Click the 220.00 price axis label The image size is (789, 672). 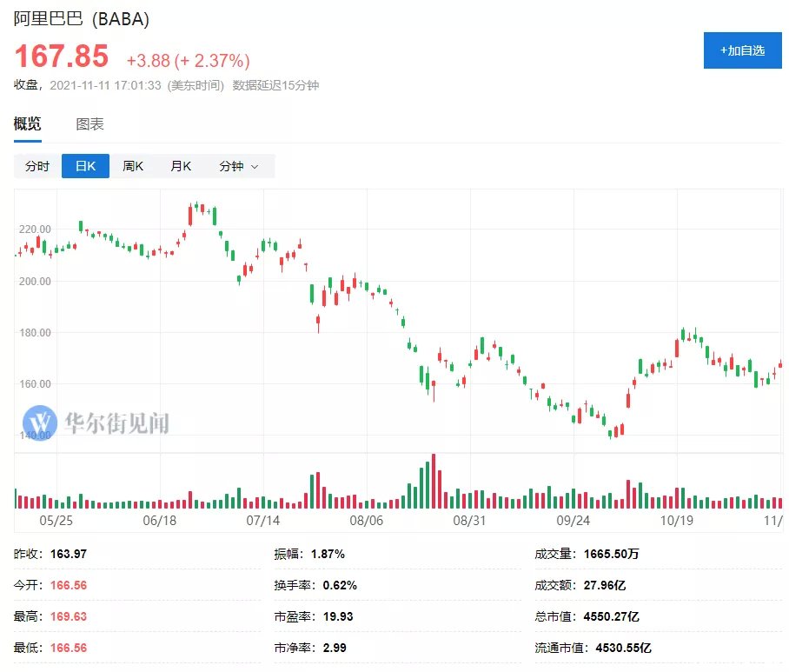coord(35,229)
